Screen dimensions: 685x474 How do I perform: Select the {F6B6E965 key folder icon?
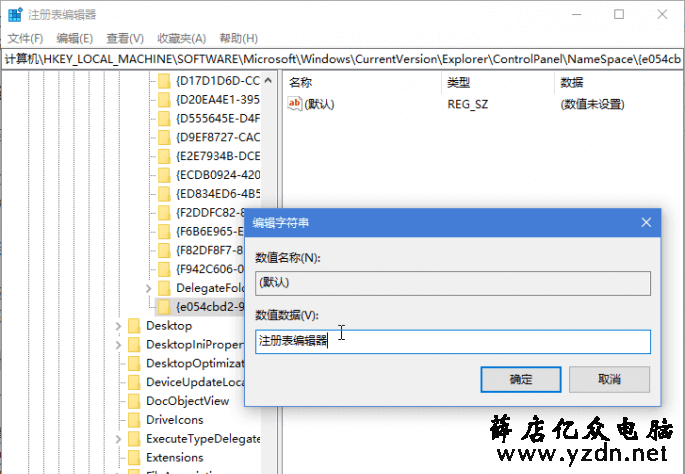[164, 232]
